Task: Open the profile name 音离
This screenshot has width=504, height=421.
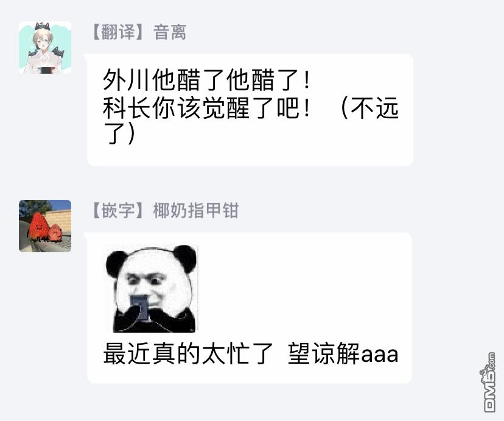Action: click(x=170, y=32)
